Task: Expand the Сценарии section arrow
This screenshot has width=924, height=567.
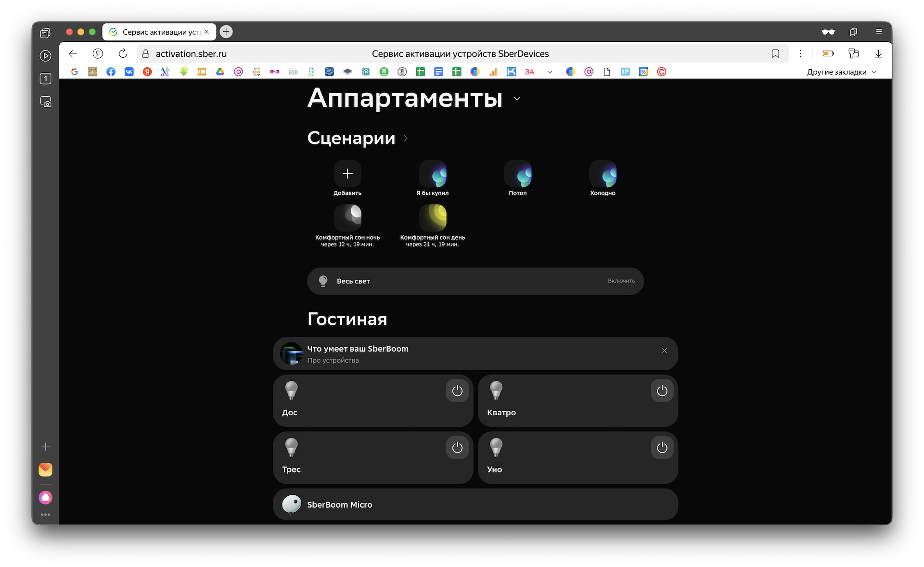Action: [405, 139]
